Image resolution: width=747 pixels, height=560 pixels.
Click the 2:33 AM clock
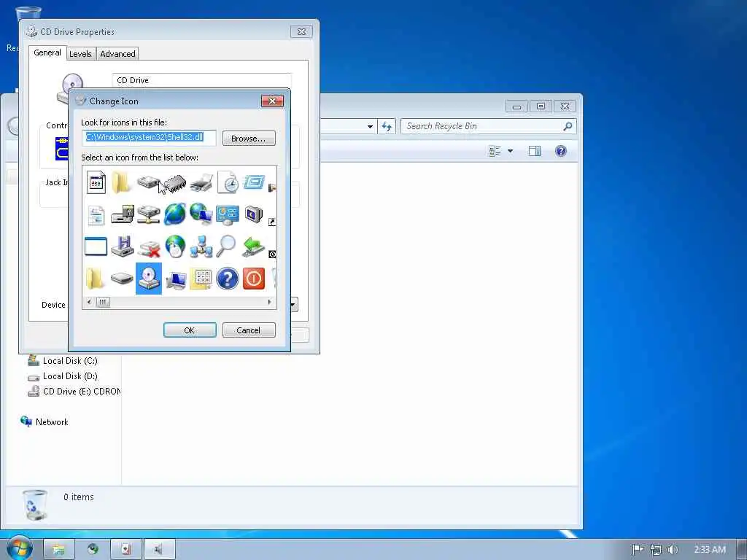point(710,550)
